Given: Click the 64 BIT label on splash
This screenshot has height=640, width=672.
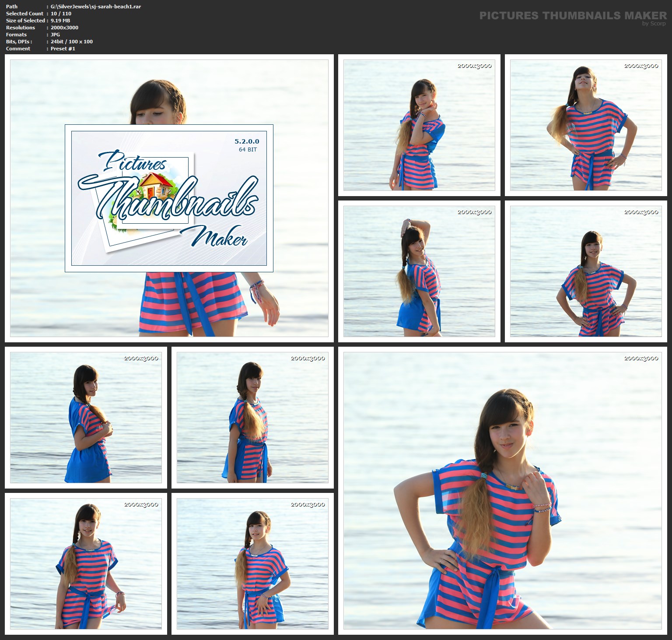Looking at the screenshot, I should coord(248,150).
